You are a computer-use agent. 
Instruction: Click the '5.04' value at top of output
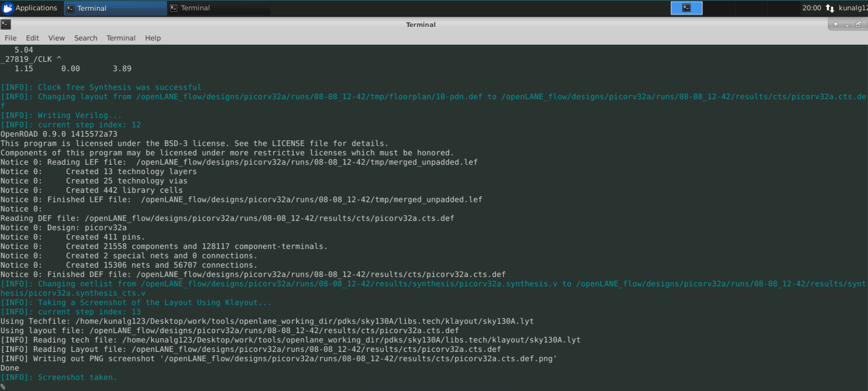pyautogui.click(x=24, y=50)
